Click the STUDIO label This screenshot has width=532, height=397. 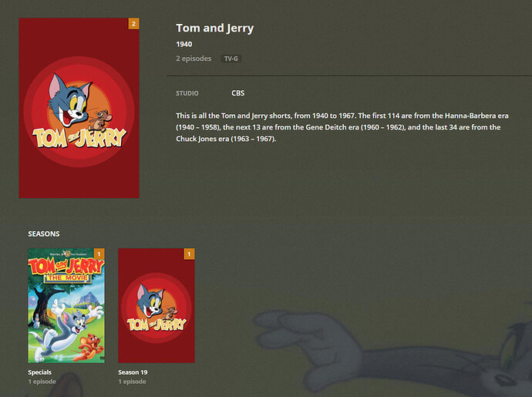187,93
